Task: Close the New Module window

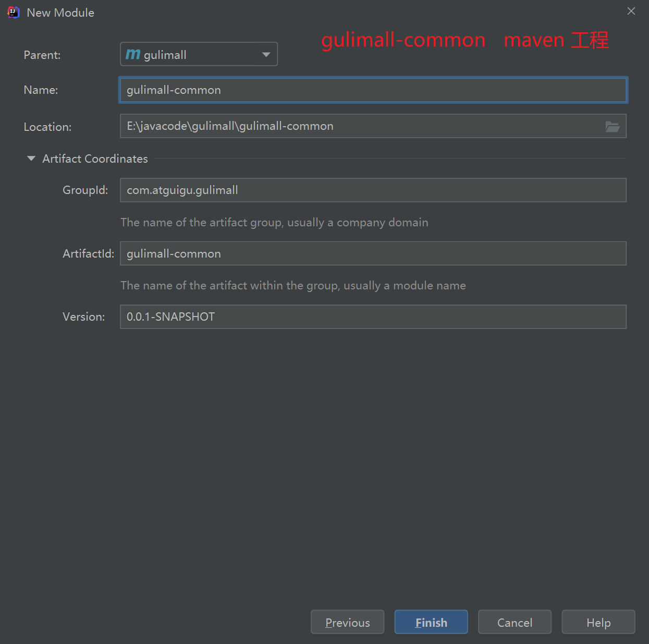Action: click(631, 11)
